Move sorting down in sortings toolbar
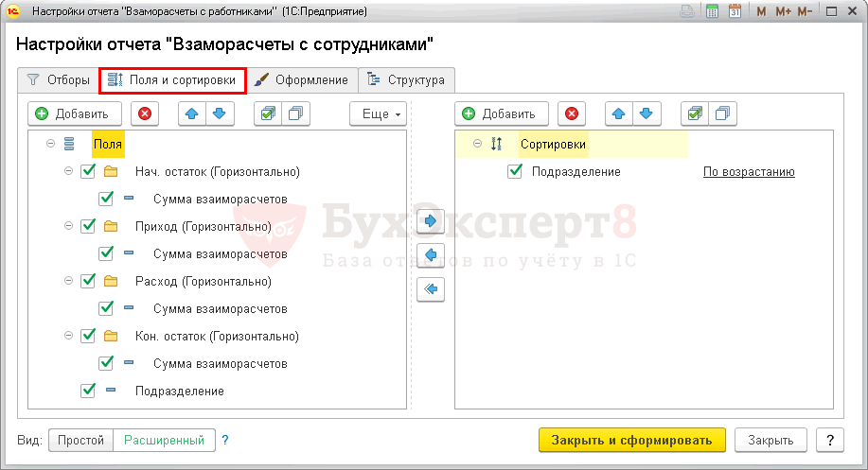Viewport: 868px width, 470px height. (647, 113)
